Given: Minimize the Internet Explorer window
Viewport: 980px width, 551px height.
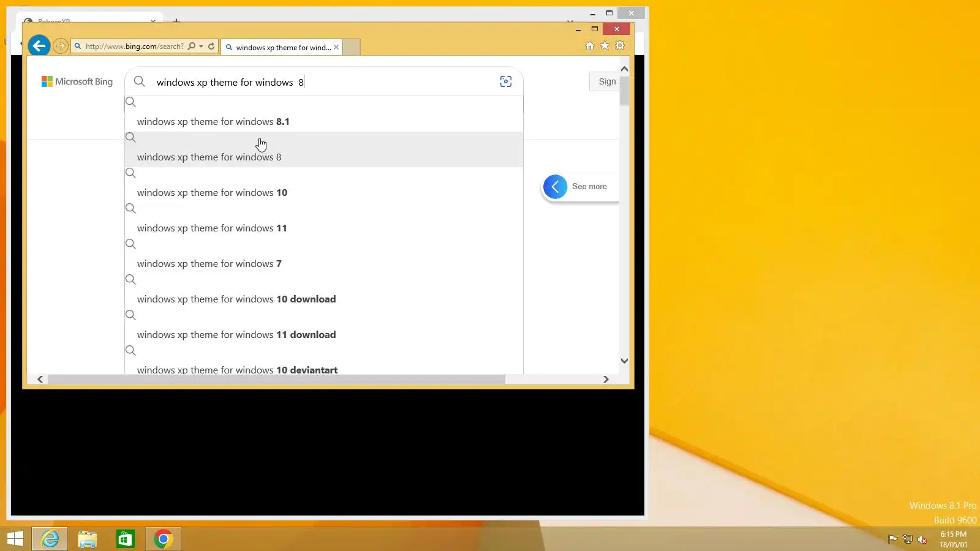Looking at the screenshot, I should pyautogui.click(x=578, y=29).
